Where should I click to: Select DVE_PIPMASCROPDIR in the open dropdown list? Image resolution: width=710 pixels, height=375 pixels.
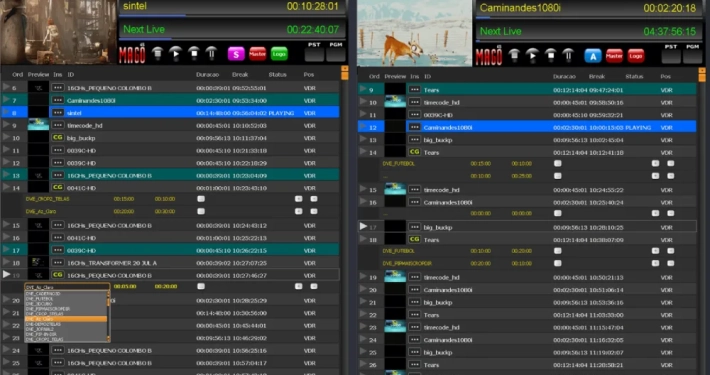pos(66,309)
